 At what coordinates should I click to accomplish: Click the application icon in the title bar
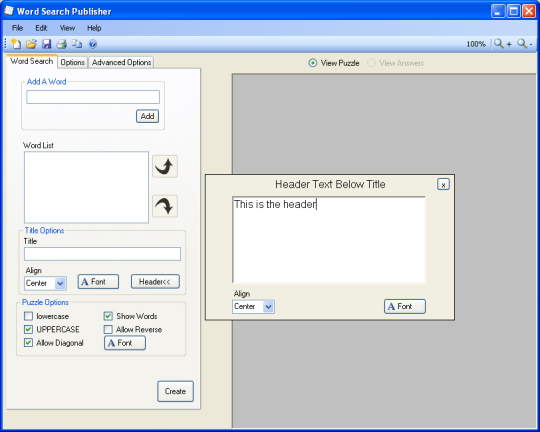pos(9,11)
